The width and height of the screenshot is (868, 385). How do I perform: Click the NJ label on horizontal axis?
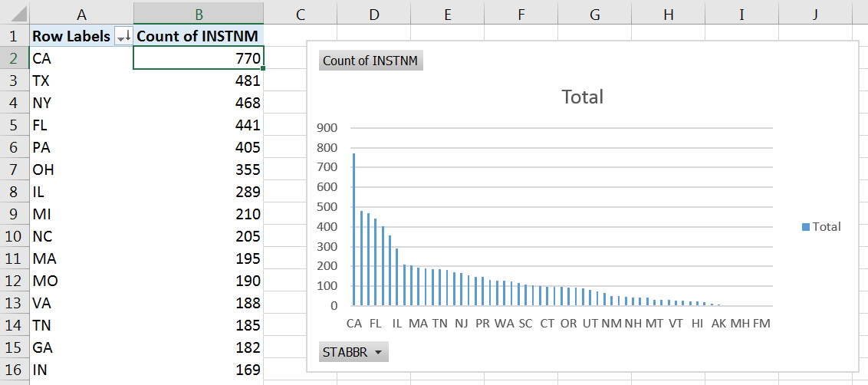(461, 323)
